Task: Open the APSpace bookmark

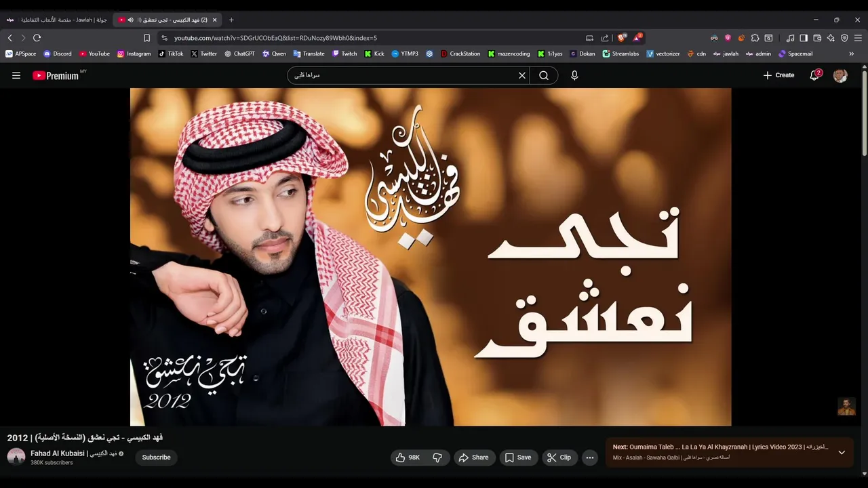Action: point(21,54)
